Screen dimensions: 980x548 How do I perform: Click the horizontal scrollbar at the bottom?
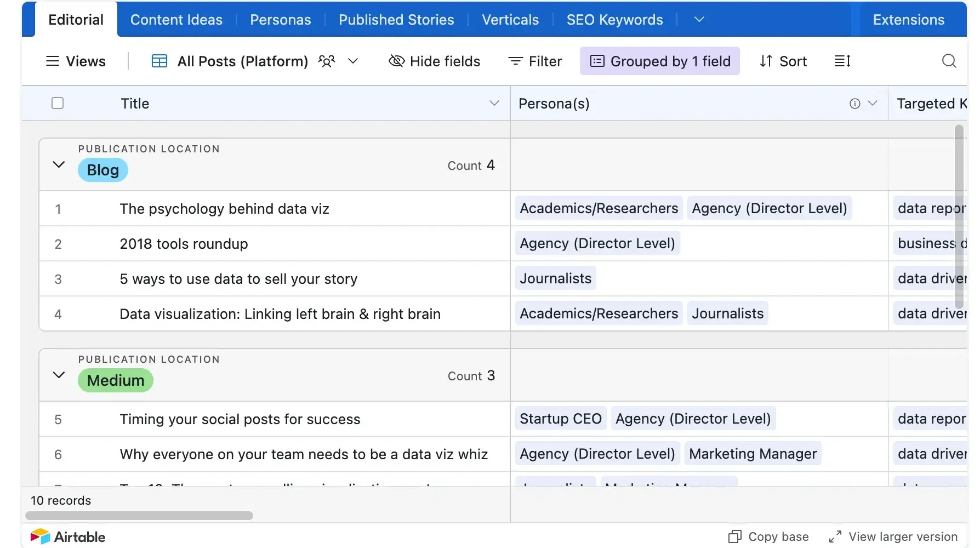pyautogui.click(x=139, y=516)
